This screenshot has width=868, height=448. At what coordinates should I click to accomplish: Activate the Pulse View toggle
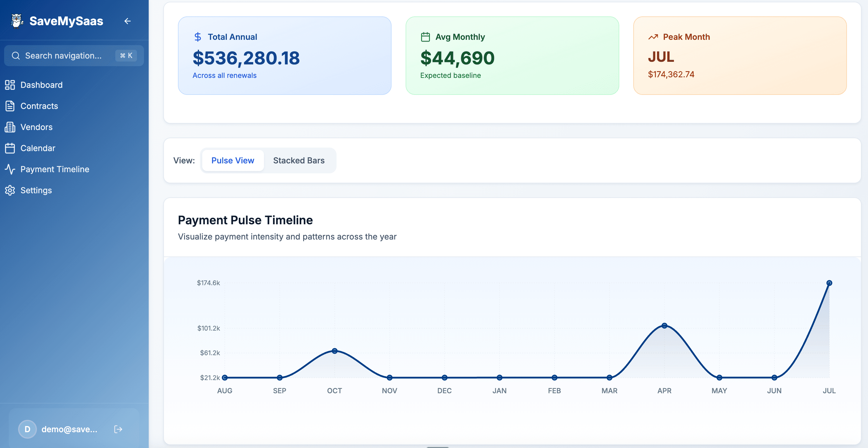[232, 160]
